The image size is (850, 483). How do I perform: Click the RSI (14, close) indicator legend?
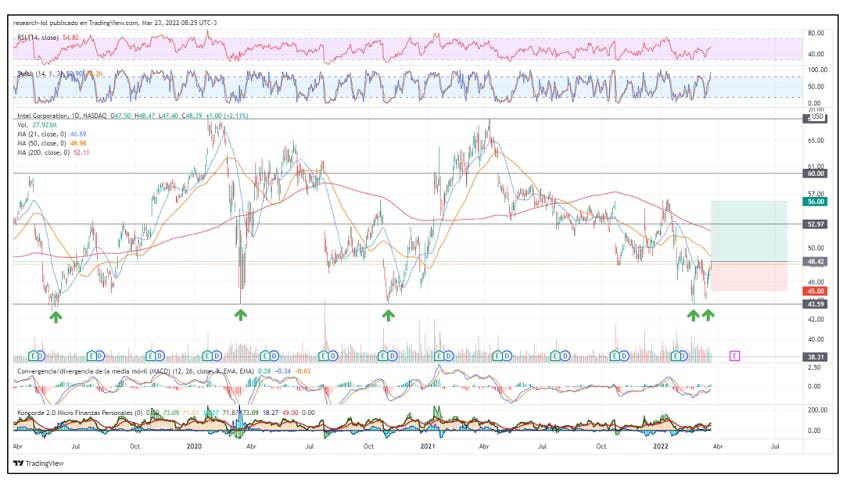click(38, 37)
